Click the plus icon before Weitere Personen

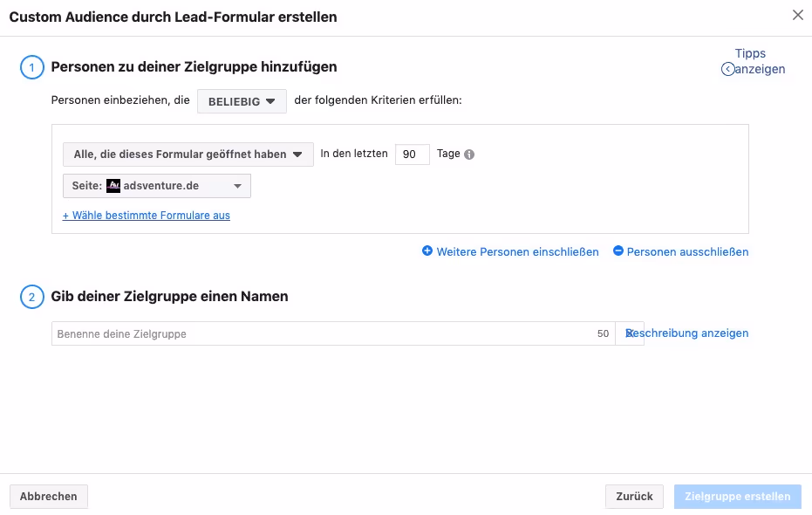pos(427,251)
